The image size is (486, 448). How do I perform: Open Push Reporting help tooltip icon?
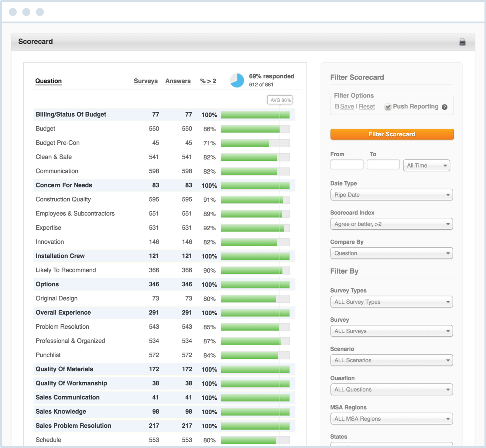444,107
